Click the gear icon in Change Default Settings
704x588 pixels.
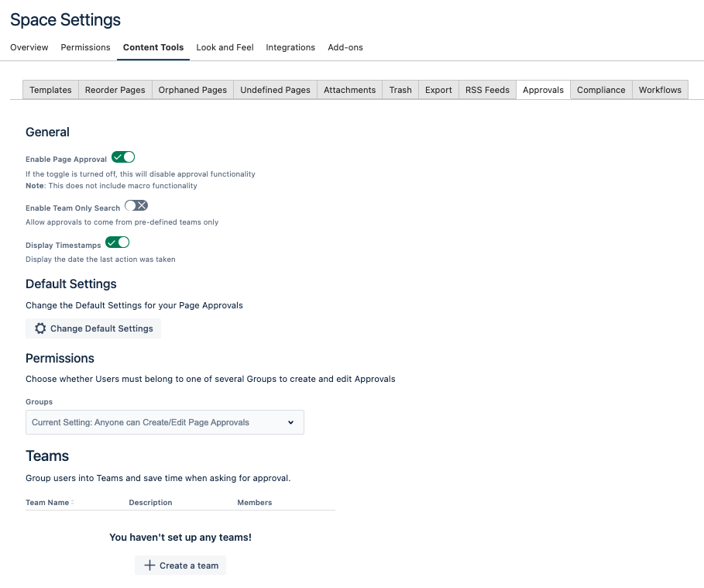pyautogui.click(x=40, y=328)
